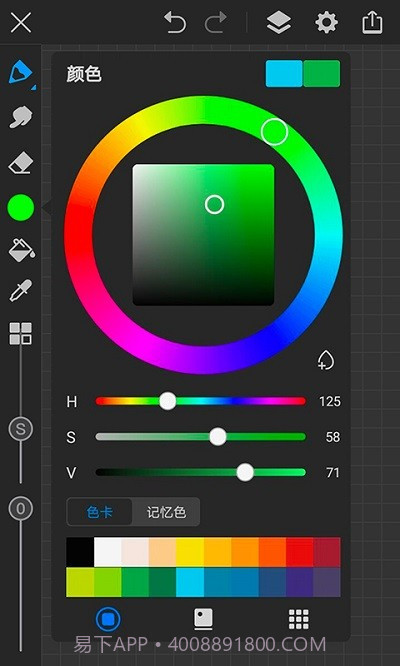Screen dimensions: 400x666
Task: Select the smudge finger tool
Action: pyautogui.click(x=21, y=117)
